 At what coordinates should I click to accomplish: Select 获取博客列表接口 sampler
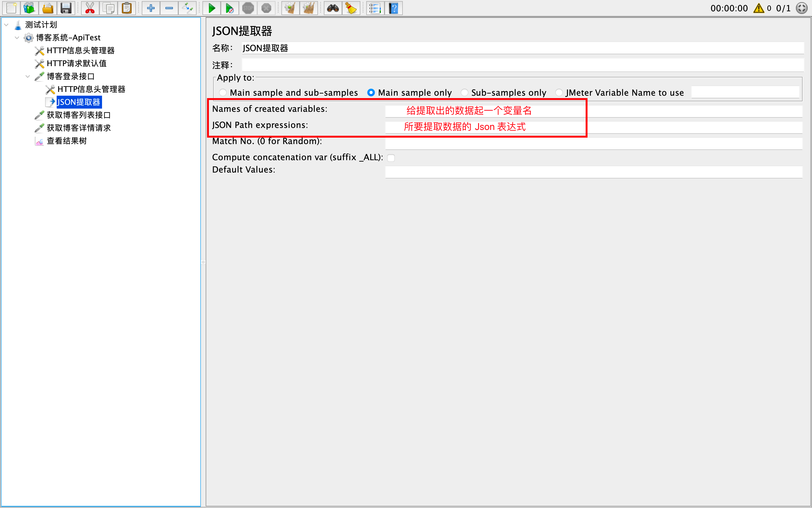click(x=79, y=115)
